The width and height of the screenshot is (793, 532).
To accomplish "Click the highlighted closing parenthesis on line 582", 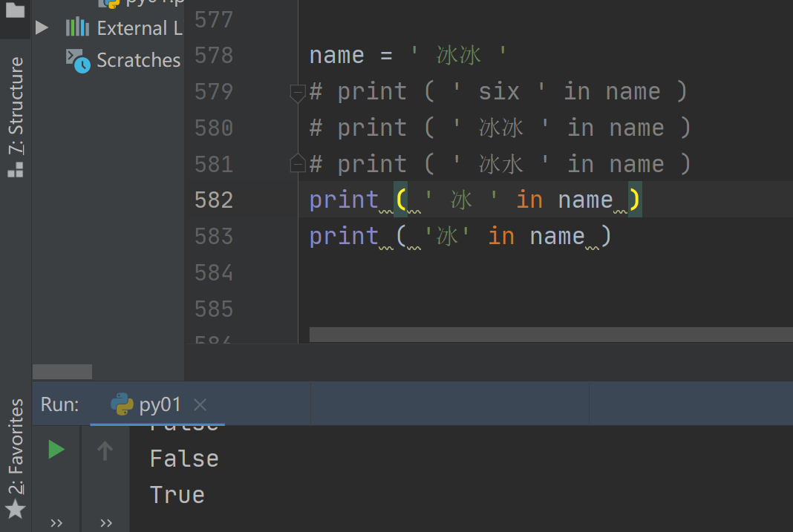I will tap(634, 200).
